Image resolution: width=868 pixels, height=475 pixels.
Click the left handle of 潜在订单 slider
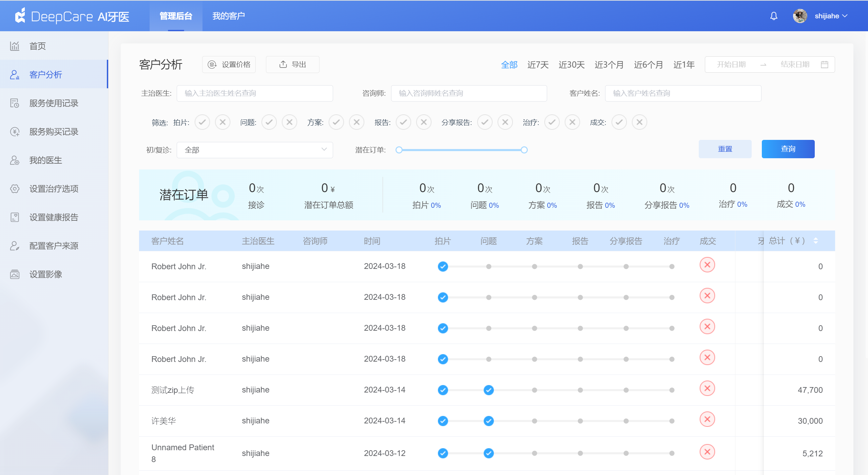pos(399,150)
